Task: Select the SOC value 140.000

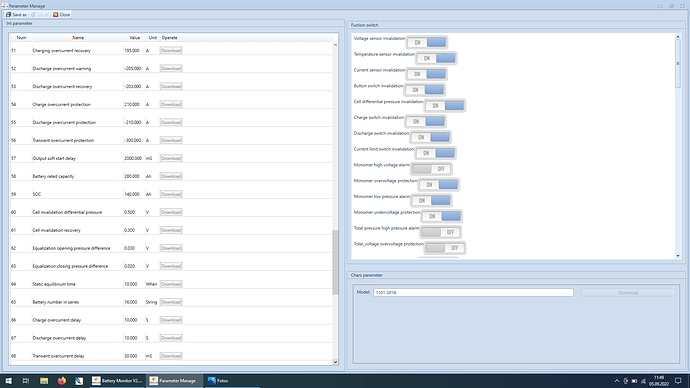Action: click(132, 194)
